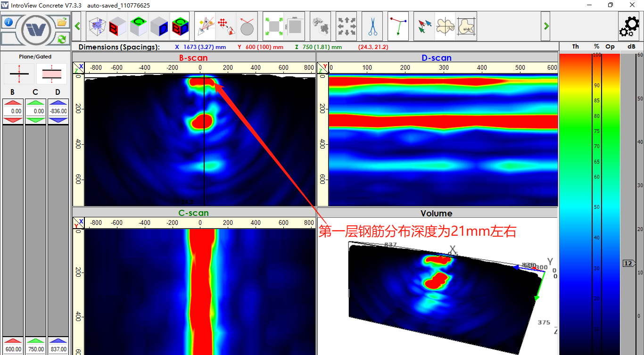Image resolution: width=644 pixels, height=355 pixels.
Task: Click the D-scan panel title
Action: pos(436,58)
